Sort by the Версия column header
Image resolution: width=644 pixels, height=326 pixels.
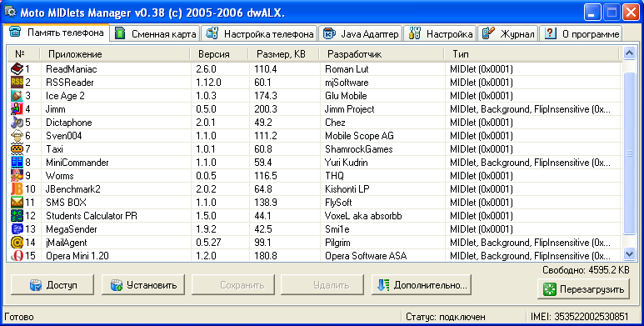click(x=219, y=54)
